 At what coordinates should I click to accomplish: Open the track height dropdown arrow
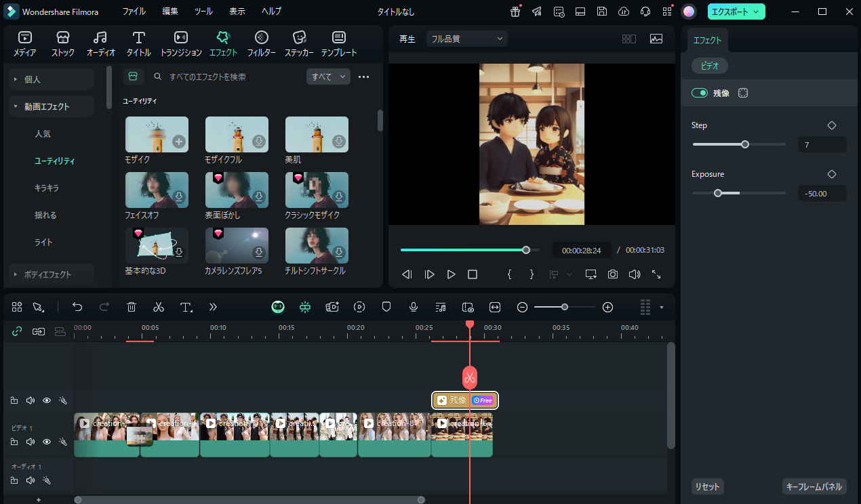tap(662, 307)
